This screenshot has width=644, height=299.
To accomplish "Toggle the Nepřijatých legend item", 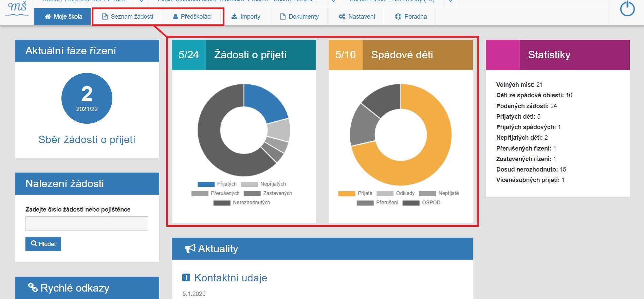I will click(263, 184).
